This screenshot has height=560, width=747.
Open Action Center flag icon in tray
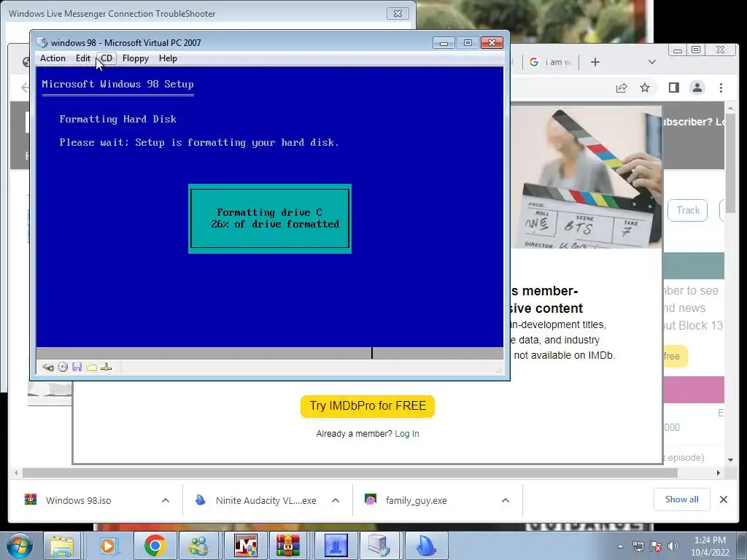[x=656, y=546]
